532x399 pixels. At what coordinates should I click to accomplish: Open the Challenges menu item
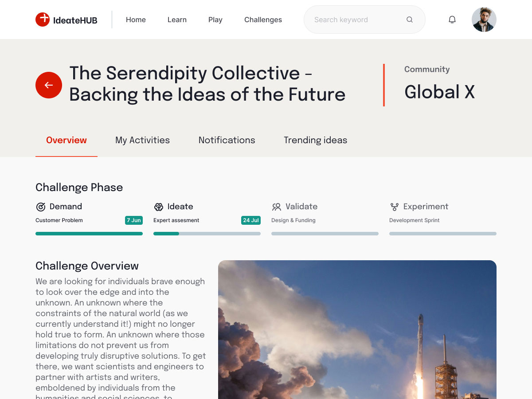(263, 20)
